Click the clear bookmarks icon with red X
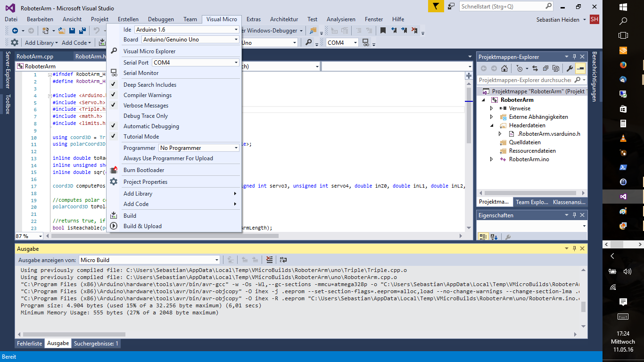Image resolution: width=644 pixels, height=362 pixels. click(x=414, y=31)
